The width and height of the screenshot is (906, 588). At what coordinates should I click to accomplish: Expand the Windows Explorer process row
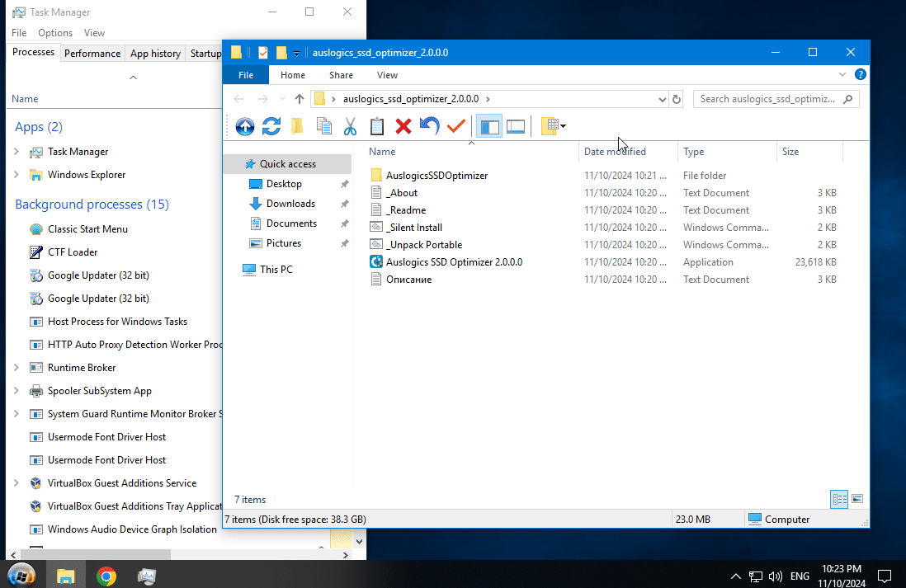(17, 175)
